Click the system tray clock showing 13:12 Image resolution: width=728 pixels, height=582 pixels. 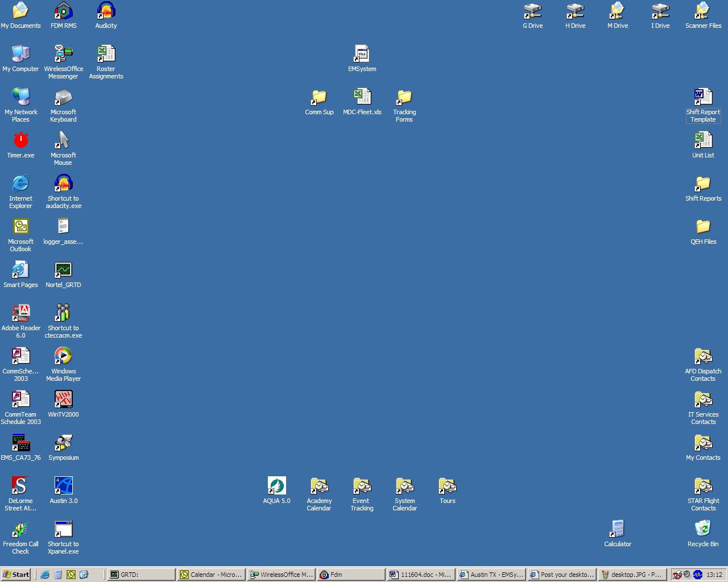(x=714, y=575)
